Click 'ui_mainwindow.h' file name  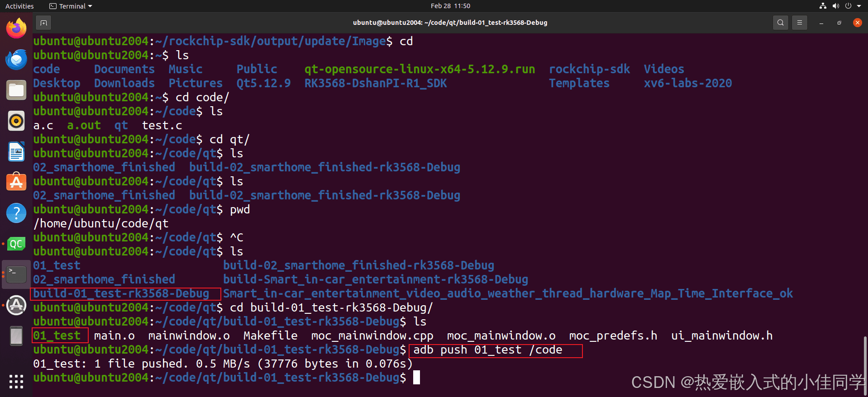pyautogui.click(x=722, y=336)
